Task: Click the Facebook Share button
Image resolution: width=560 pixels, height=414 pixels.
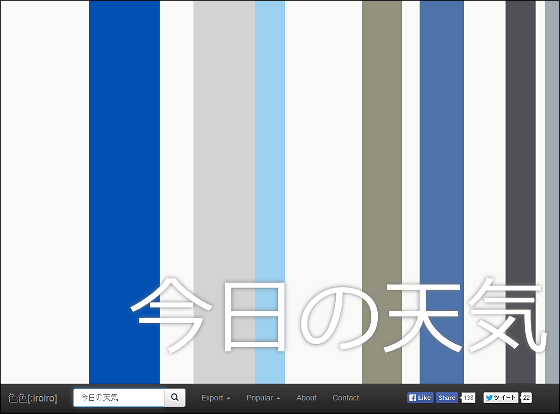Action: (447, 398)
